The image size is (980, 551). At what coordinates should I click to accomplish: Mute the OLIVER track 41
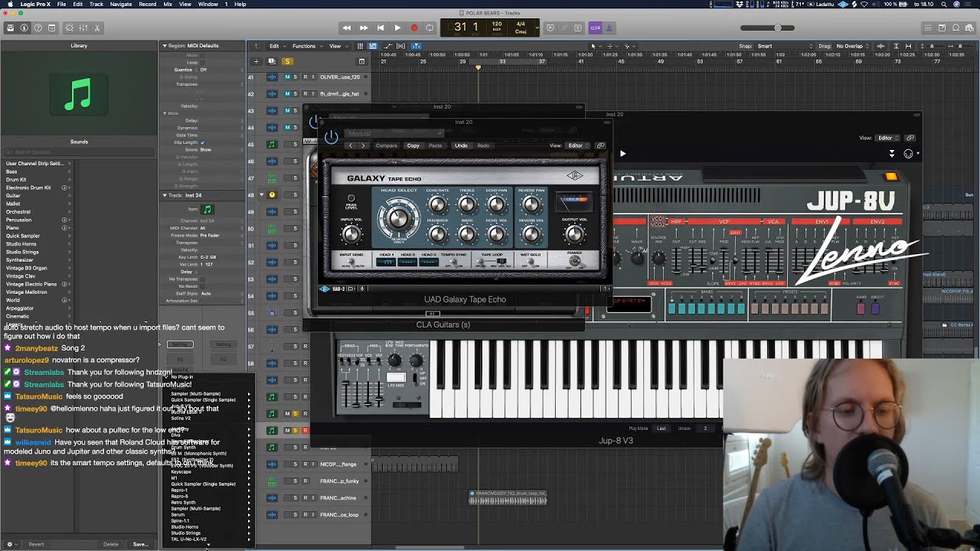(287, 77)
